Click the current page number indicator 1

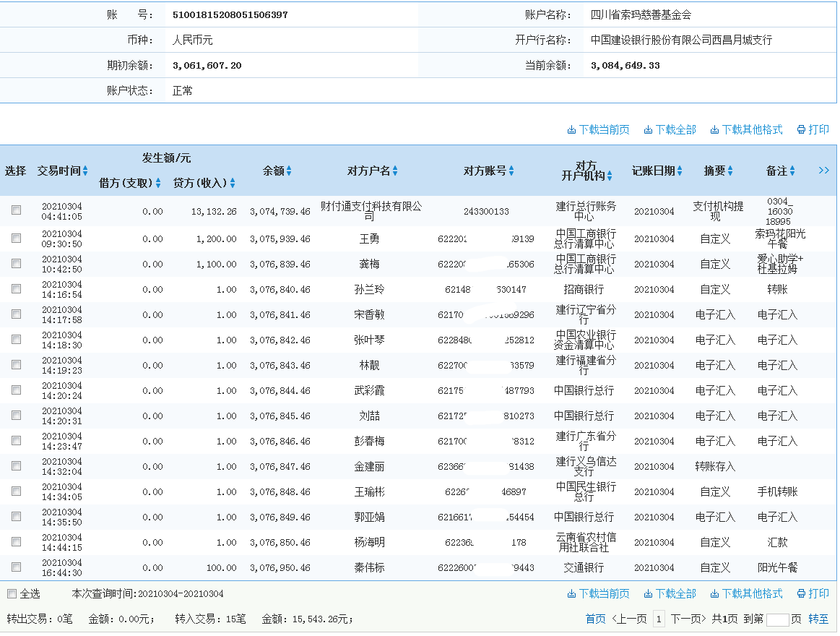tap(658, 619)
